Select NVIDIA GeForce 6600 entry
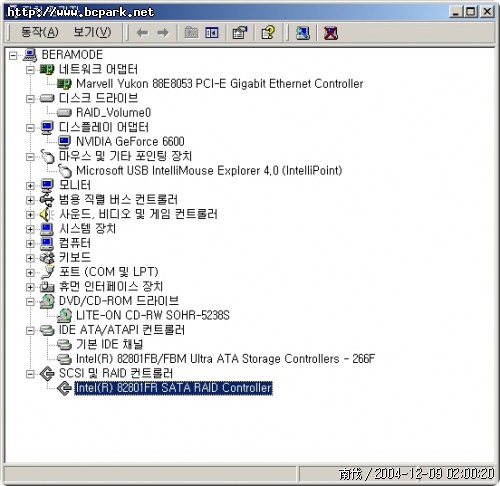 [130, 142]
